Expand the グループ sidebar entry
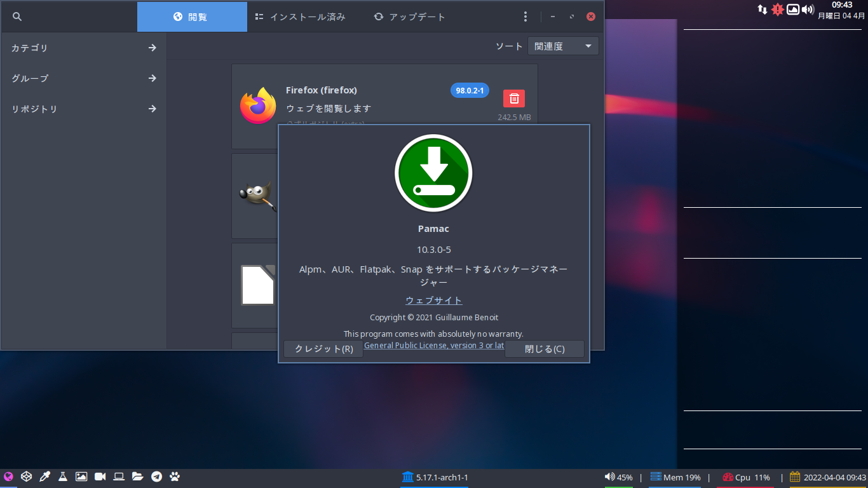Viewport: 868px width, 488px height. point(84,78)
